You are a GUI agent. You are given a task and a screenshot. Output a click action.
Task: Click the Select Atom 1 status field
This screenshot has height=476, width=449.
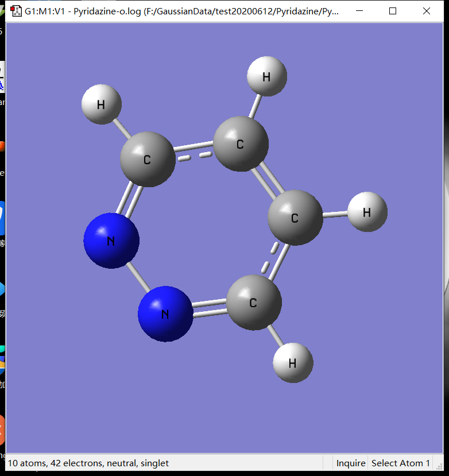(400, 463)
